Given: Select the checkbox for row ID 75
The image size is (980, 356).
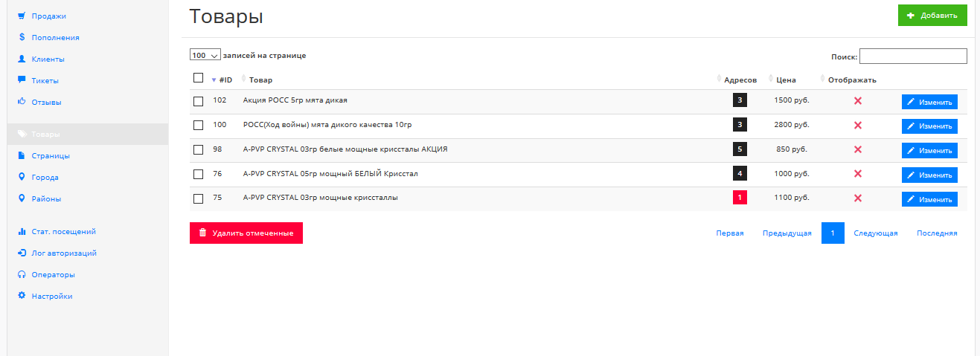Looking at the screenshot, I should coord(198,198).
